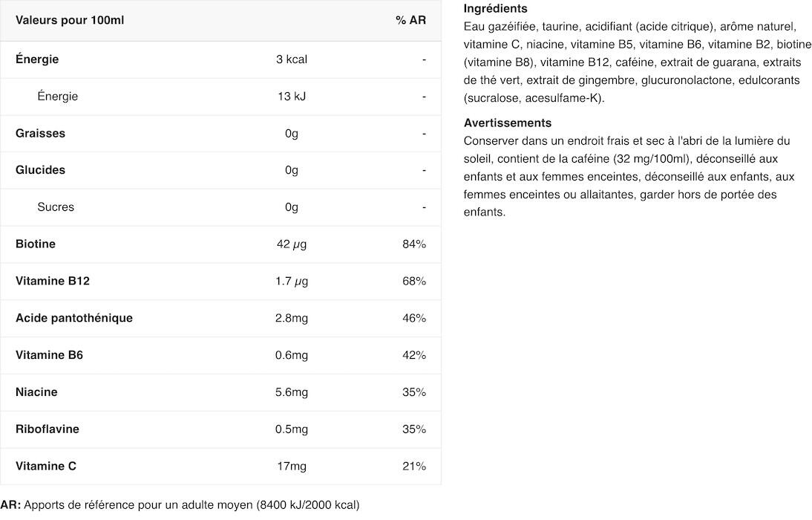Image resolution: width=812 pixels, height=520 pixels.
Task: Select the '% AR' column header
Action: [410, 20]
